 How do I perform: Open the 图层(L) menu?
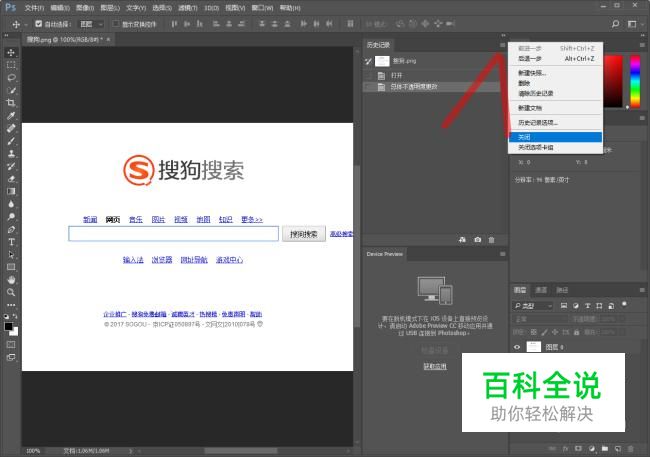(110, 8)
